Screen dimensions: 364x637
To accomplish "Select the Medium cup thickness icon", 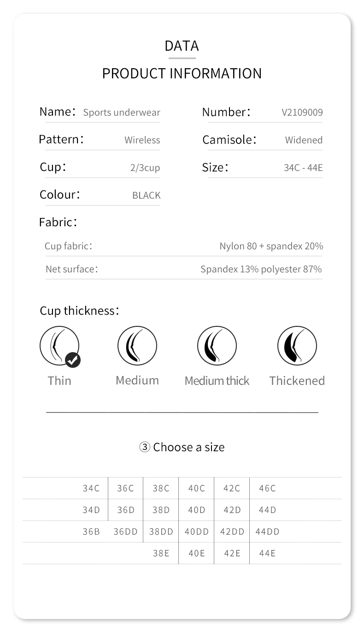I will pyautogui.click(x=137, y=346).
